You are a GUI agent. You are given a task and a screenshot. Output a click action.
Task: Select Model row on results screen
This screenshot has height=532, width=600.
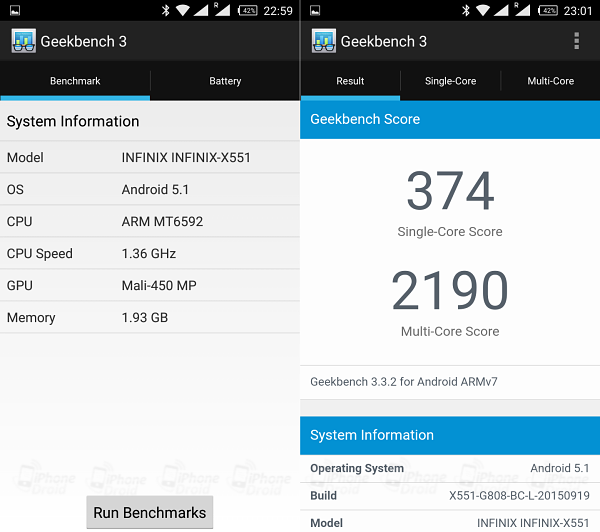point(450,522)
